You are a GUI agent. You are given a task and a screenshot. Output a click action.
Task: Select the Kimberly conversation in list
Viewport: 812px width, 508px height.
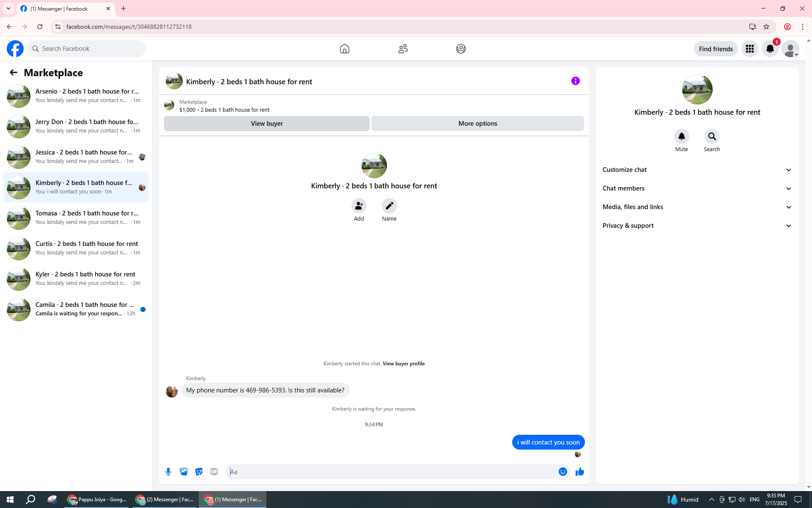[x=76, y=188]
